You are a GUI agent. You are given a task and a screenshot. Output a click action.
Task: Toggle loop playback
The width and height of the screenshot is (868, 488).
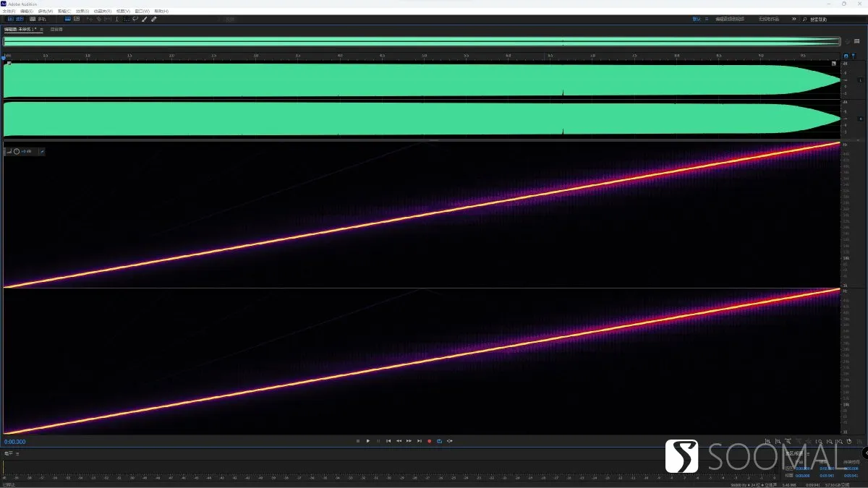pyautogui.click(x=439, y=441)
